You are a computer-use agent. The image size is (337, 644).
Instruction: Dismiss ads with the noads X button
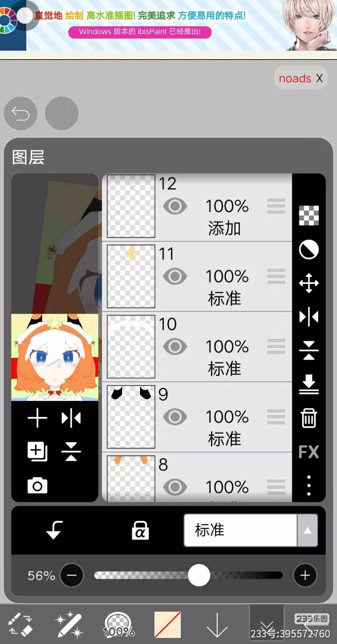coord(301,78)
